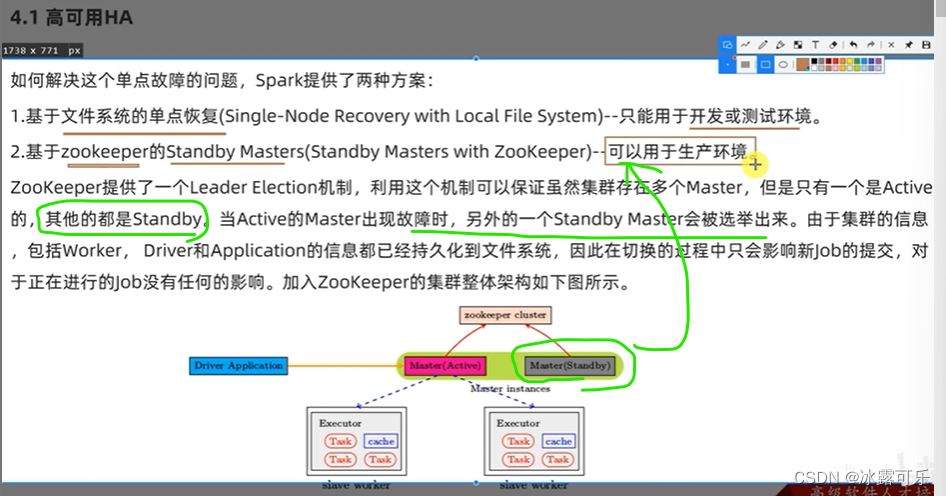Click the top-center selection resize handle
The image size is (946, 496).
coord(476,59)
